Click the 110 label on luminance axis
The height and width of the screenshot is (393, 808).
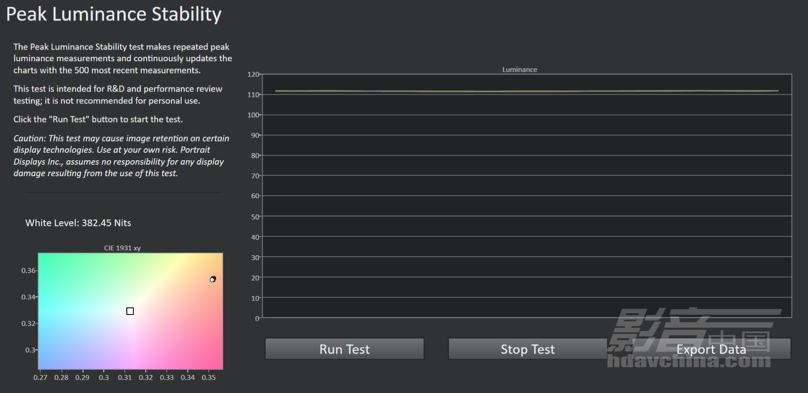(x=253, y=94)
